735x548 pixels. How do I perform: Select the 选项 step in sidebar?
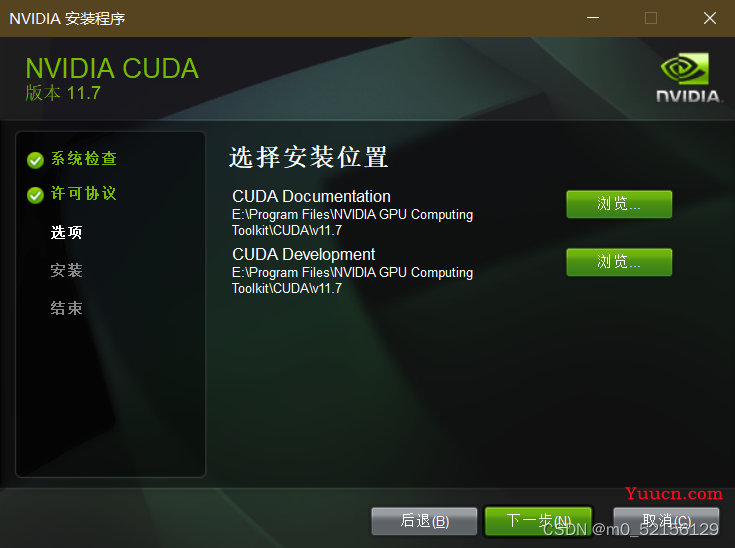click(67, 232)
